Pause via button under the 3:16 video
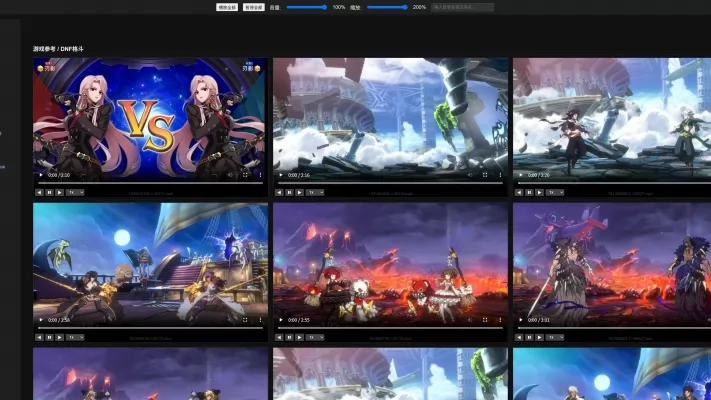This screenshot has height=400, width=711. tap(289, 192)
